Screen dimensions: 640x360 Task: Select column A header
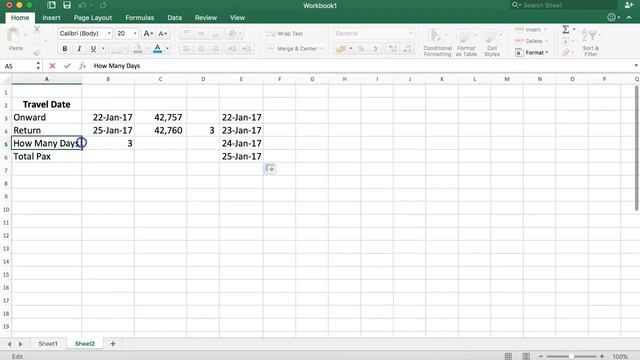(x=47, y=79)
